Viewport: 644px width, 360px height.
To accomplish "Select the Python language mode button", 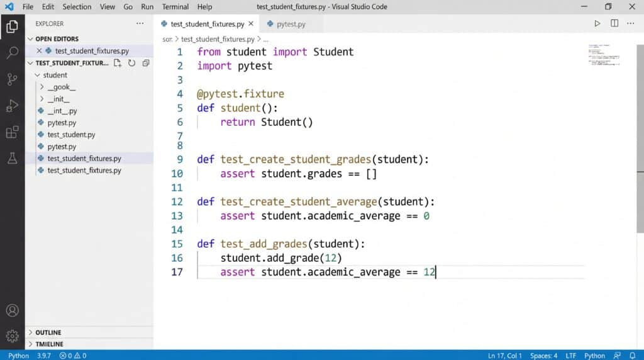I will (x=594, y=356).
